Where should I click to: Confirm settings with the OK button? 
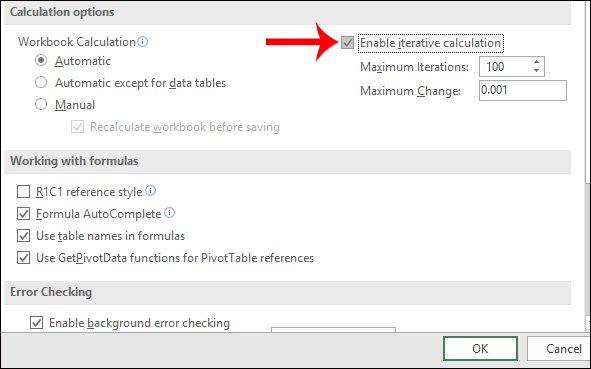click(x=480, y=349)
